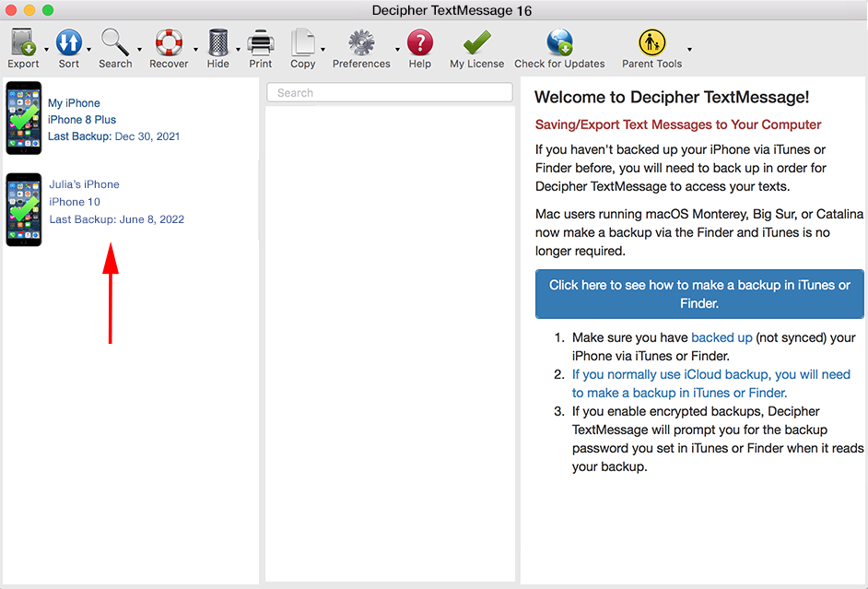
Task: Click the Export toolbar icon
Action: 23,43
